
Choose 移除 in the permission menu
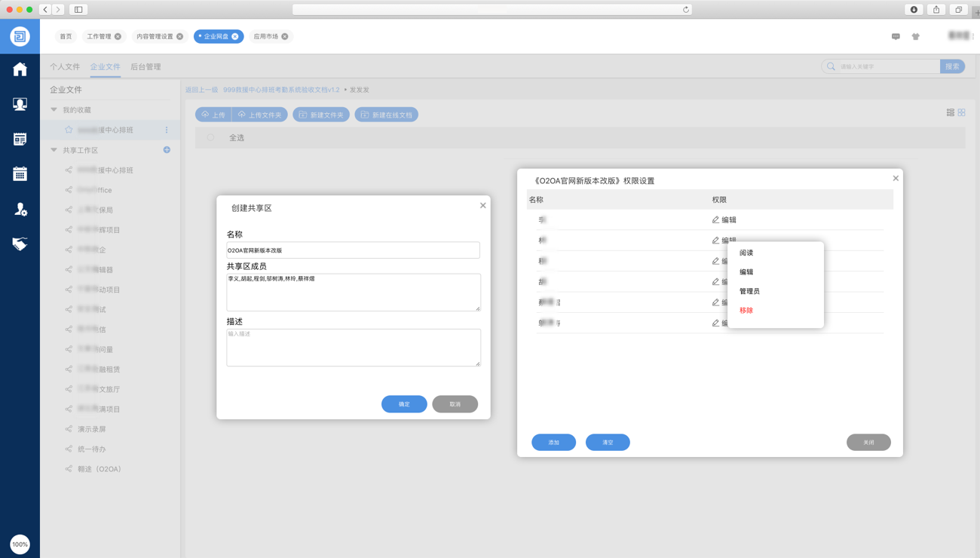746,311
